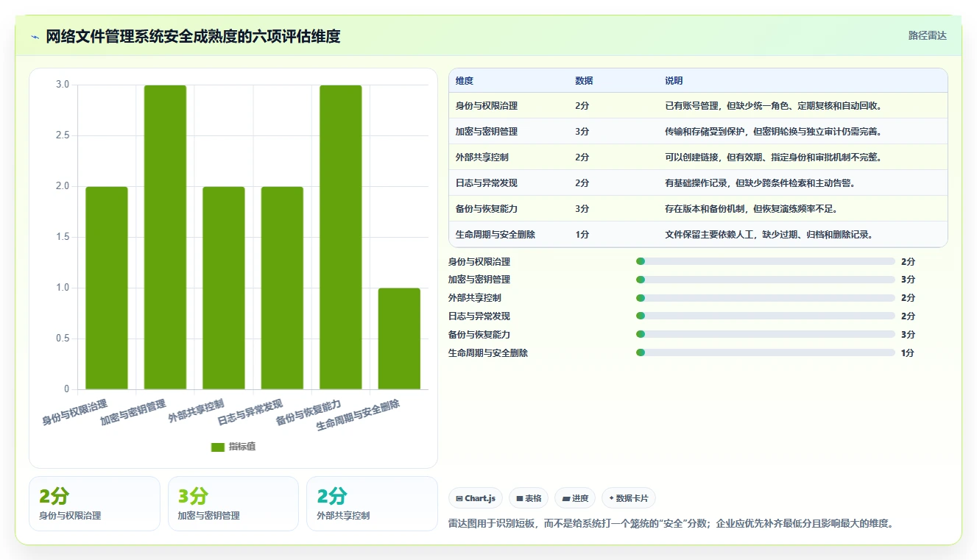The height and width of the screenshot is (560, 977).
Task: Click the 3.0 y-axis value
Action: coord(63,85)
